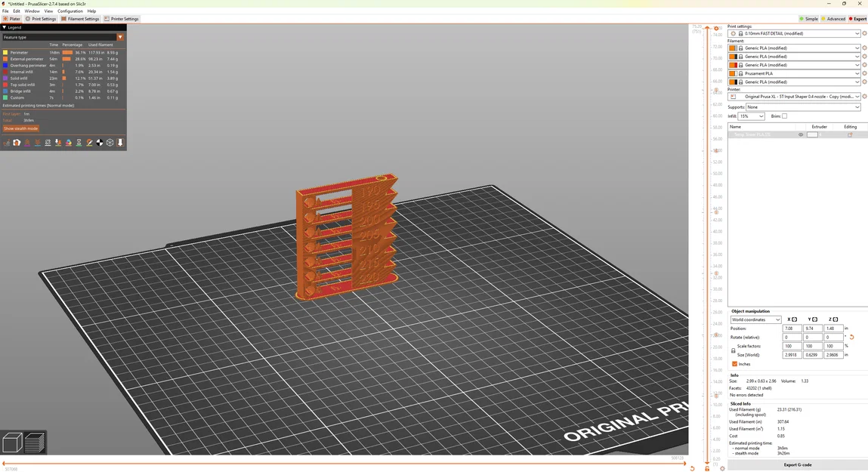The image size is (868, 472).
Task: Click reset rotation arrow icon
Action: (x=851, y=337)
